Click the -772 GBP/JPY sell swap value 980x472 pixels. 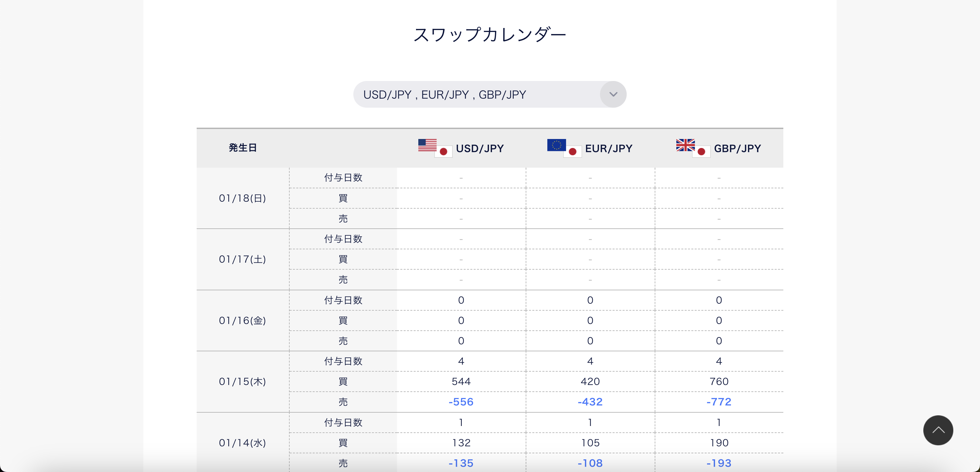pyautogui.click(x=719, y=402)
